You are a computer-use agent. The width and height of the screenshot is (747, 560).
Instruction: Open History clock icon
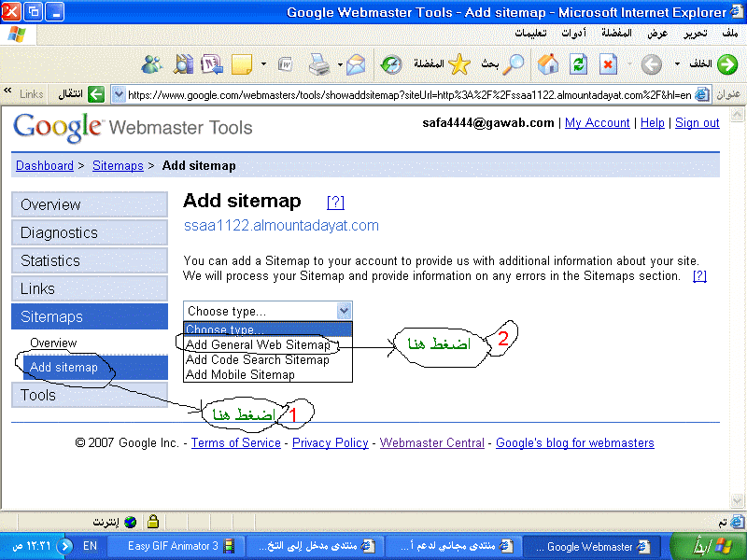391,64
